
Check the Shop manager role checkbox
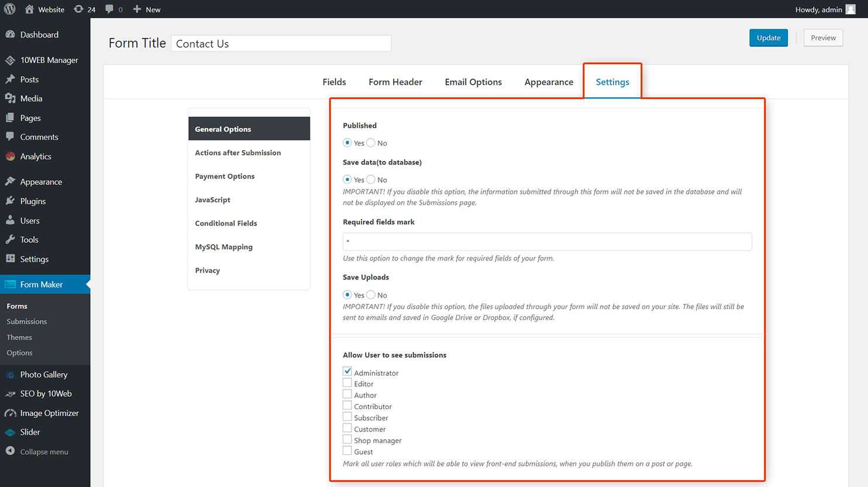tap(347, 439)
